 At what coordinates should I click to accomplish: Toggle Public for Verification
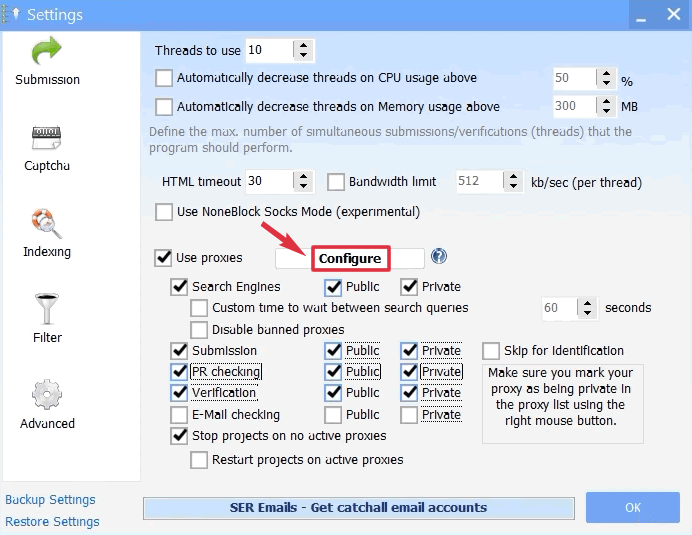pos(333,392)
